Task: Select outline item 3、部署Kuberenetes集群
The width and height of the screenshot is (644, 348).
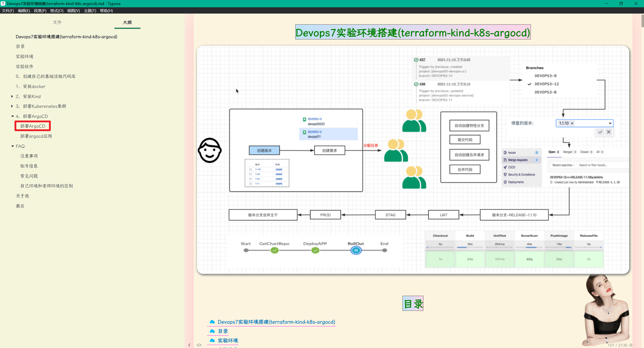Action: point(41,106)
